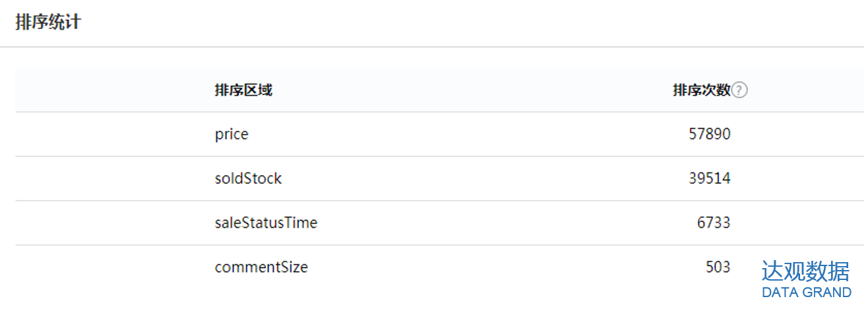Click the 57890 sort count value
Image resolution: width=868 pixels, height=309 pixels.
709,135
